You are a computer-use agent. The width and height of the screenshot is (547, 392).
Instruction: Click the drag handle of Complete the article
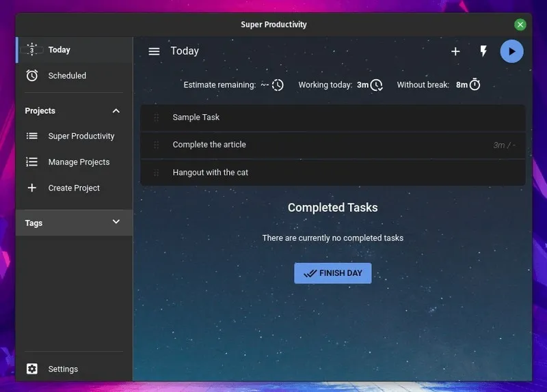pos(156,145)
